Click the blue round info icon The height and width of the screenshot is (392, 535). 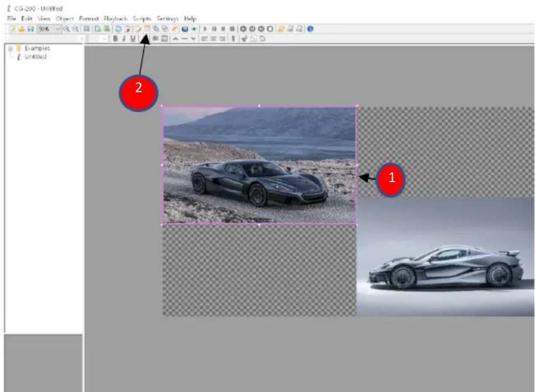(x=310, y=29)
